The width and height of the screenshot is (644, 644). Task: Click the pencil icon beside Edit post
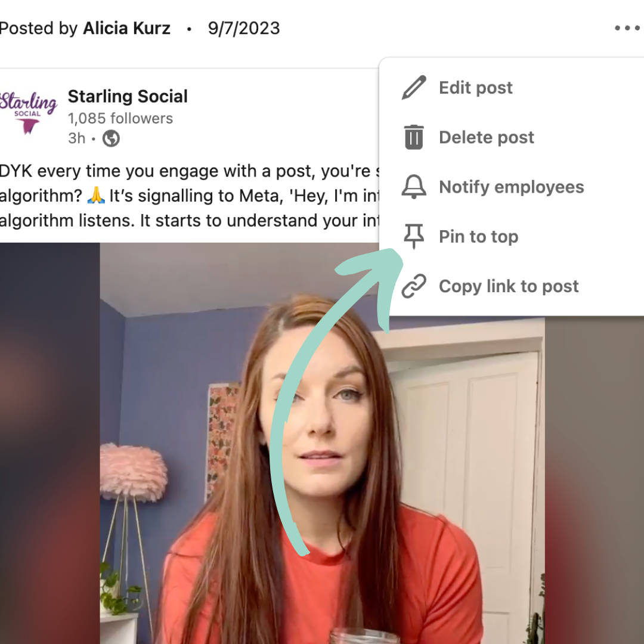(x=414, y=88)
